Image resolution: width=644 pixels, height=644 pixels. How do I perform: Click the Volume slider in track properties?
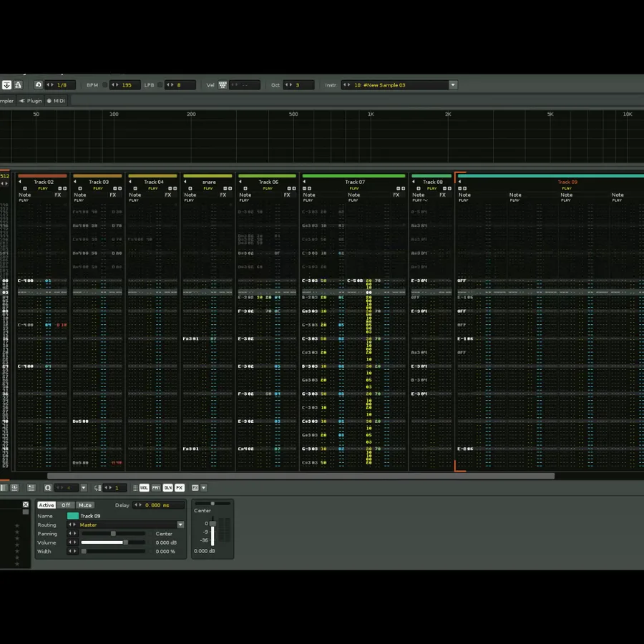tap(113, 542)
